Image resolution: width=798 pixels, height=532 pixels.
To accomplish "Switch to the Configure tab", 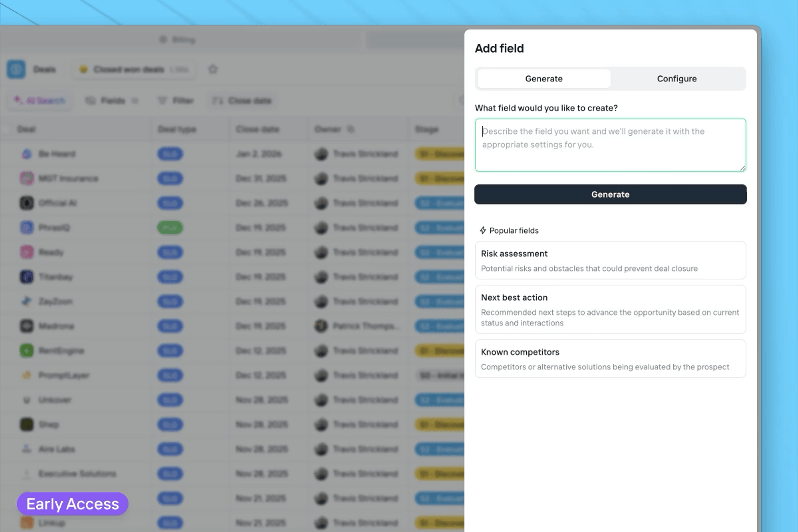I will click(677, 79).
